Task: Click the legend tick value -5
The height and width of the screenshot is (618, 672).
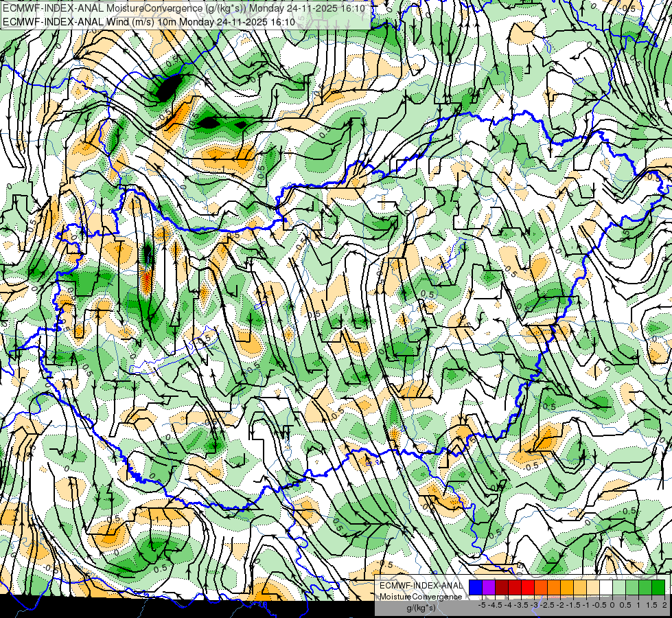Action: (482, 605)
